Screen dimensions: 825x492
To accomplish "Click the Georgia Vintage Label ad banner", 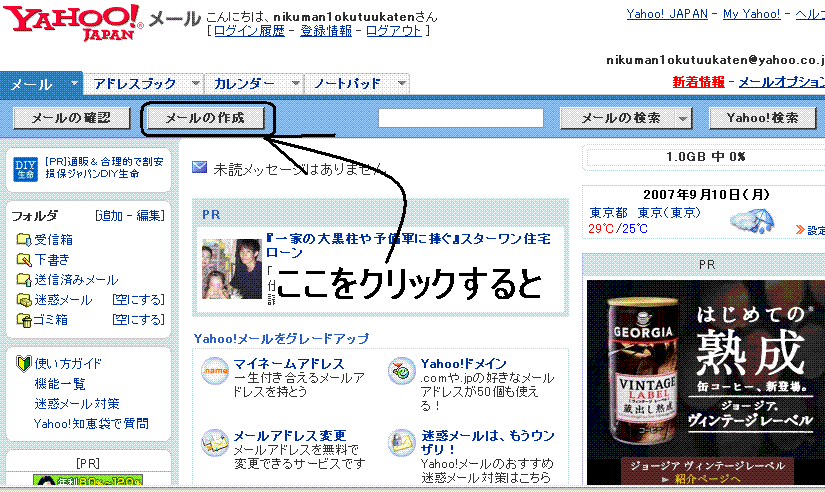I will pos(706,382).
